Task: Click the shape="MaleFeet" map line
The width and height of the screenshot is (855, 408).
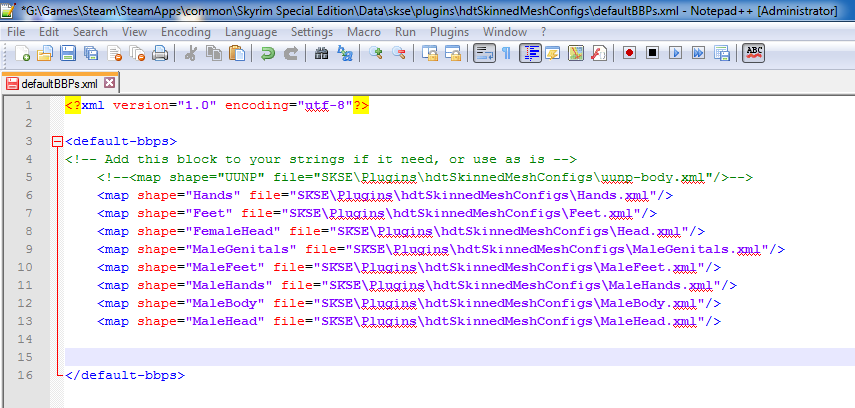Action: [410, 267]
